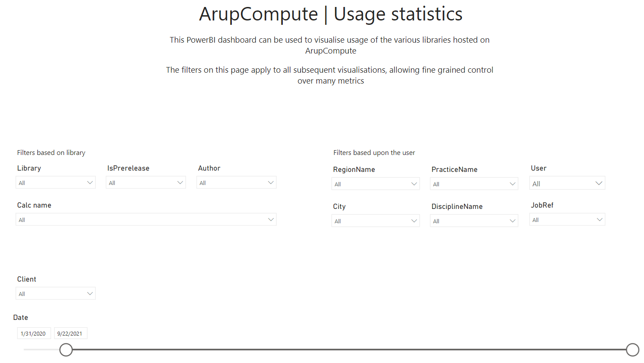Click the 'Calc name' label
This screenshot has height=363, width=644.
click(x=34, y=205)
